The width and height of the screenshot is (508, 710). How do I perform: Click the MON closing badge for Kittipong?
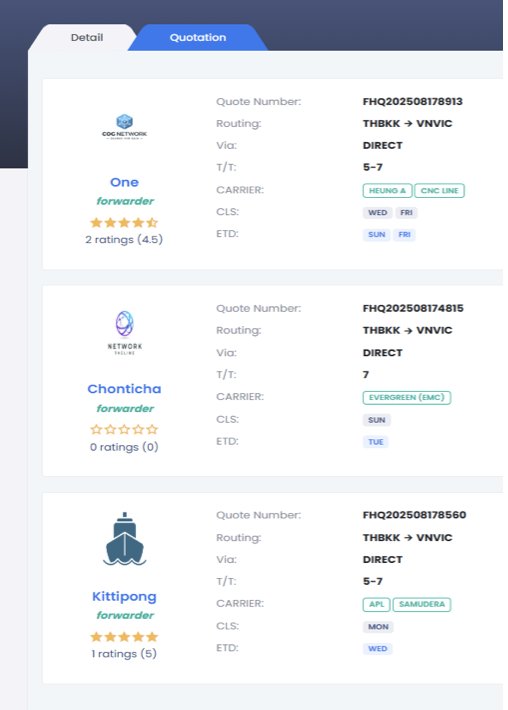pos(378,627)
